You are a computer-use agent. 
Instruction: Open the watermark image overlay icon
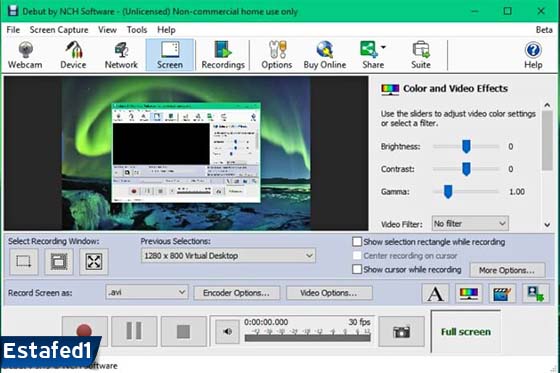tap(536, 294)
